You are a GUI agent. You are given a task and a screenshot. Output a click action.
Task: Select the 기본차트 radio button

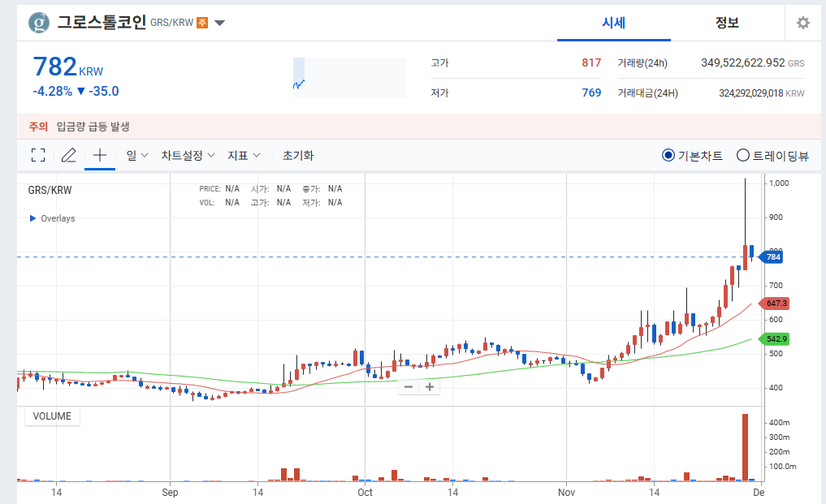[x=668, y=155]
